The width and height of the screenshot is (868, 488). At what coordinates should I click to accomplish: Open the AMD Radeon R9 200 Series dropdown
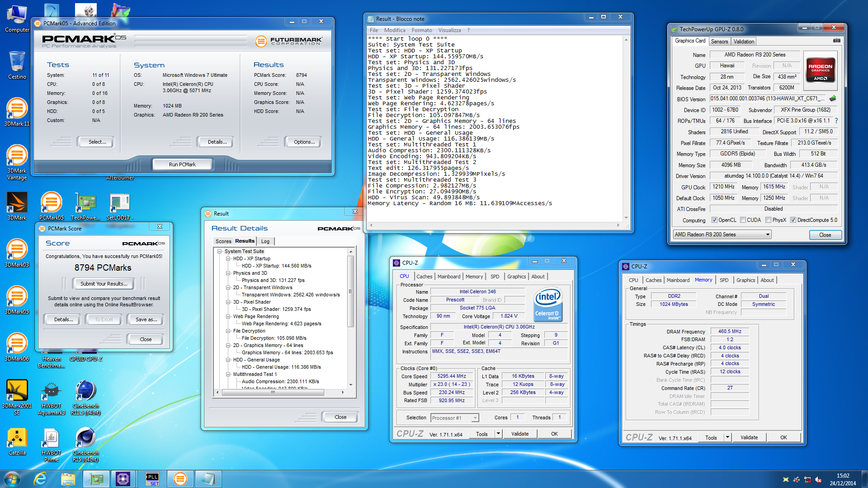722,235
